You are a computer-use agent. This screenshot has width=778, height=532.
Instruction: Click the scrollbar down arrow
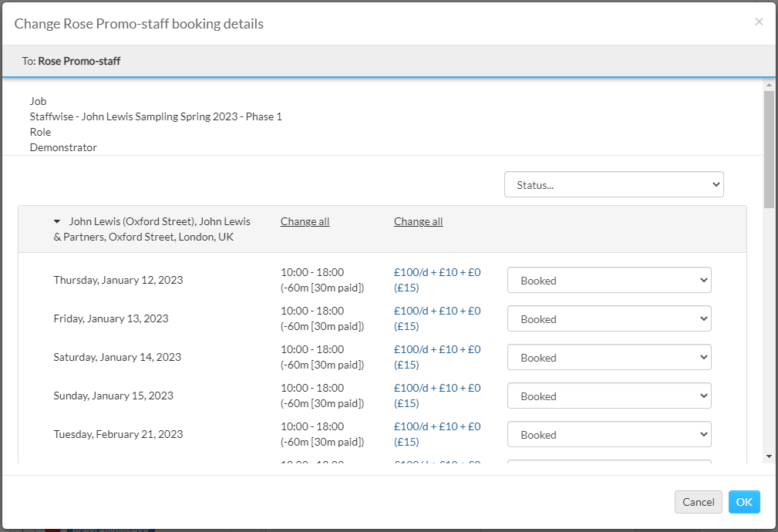[769, 456]
